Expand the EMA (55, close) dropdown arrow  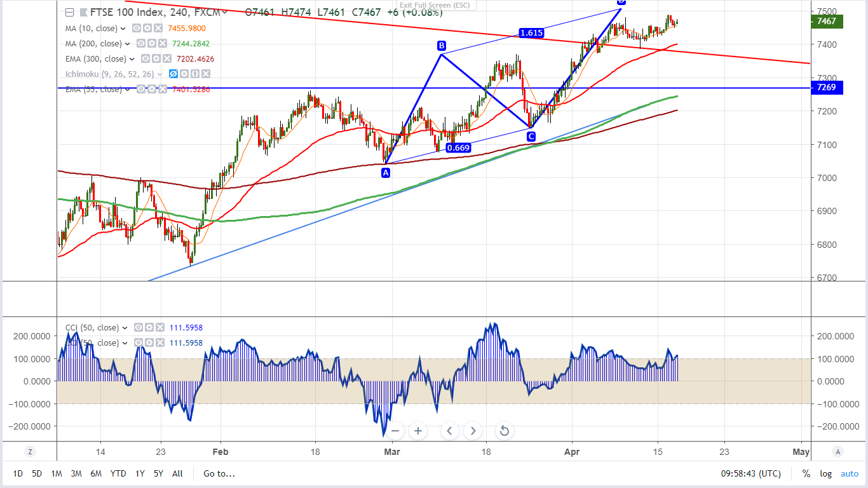pos(128,89)
